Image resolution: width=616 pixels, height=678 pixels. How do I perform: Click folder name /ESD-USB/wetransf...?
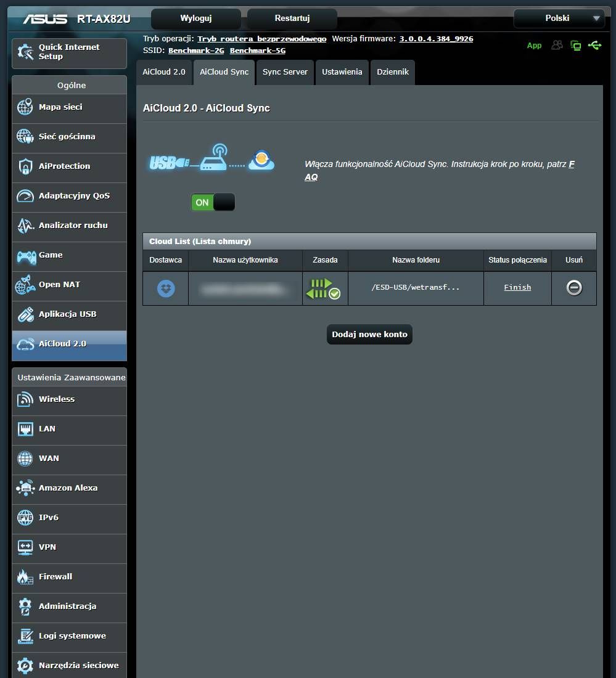(415, 287)
